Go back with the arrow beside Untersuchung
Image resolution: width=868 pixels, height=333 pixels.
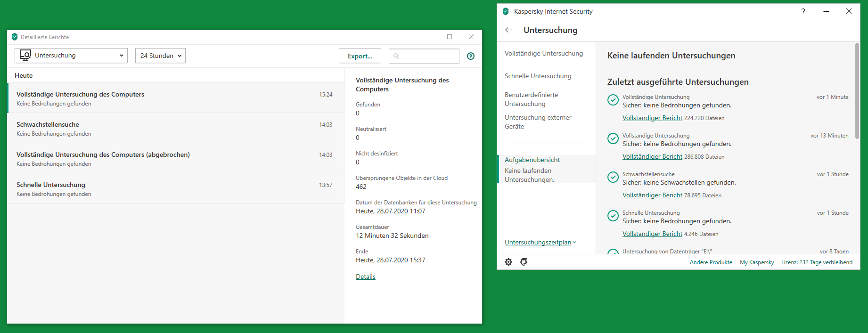point(508,30)
